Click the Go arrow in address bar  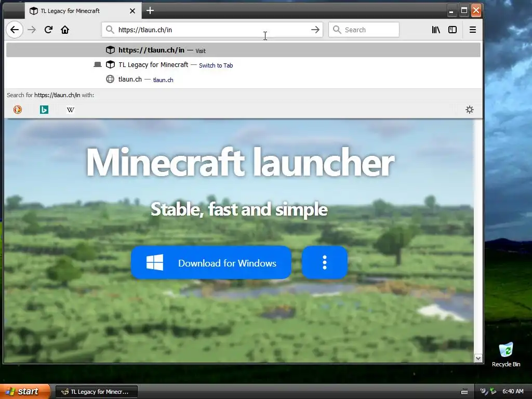pos(315,30)
